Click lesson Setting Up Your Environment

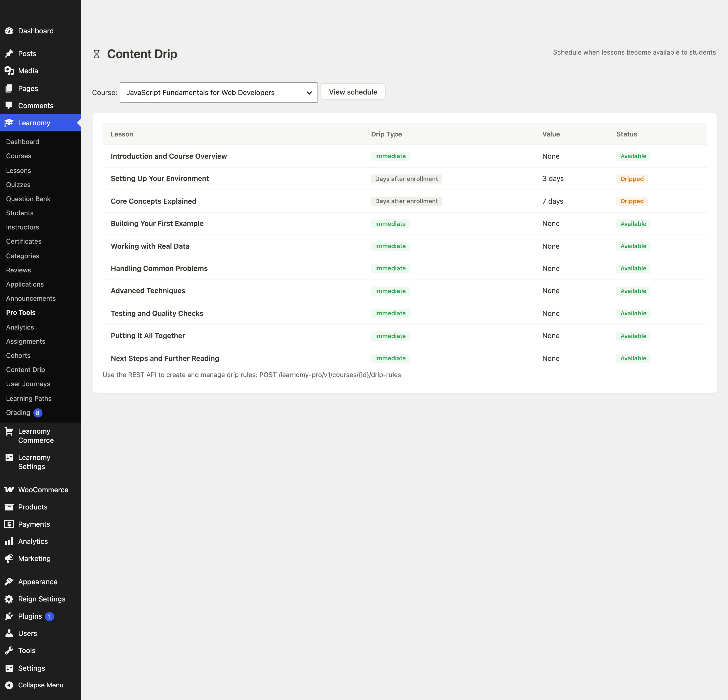point(160,179)
